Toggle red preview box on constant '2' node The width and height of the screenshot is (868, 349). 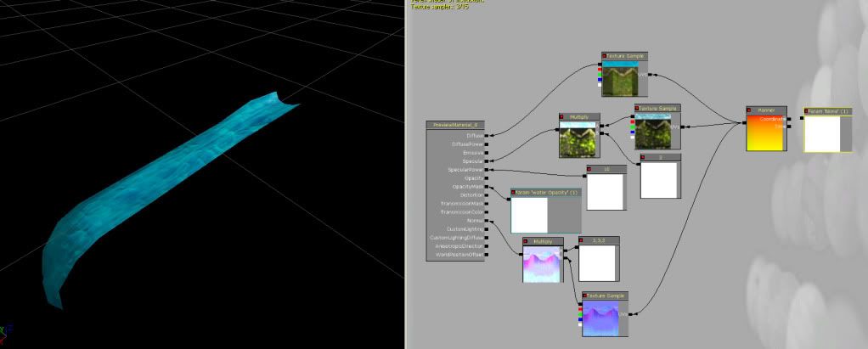pyautogui.click(x=643, y=158)
